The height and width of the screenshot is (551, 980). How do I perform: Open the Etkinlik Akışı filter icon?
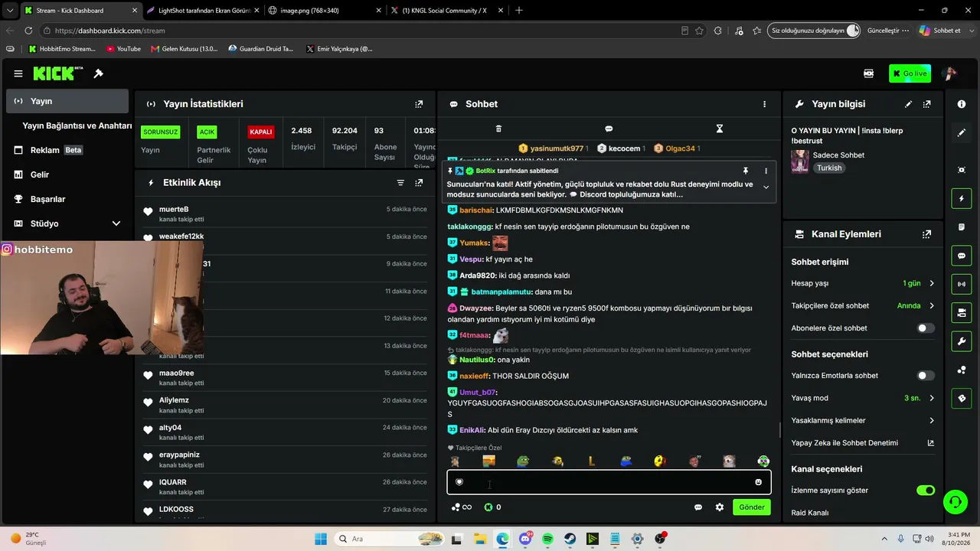point(400,183)
